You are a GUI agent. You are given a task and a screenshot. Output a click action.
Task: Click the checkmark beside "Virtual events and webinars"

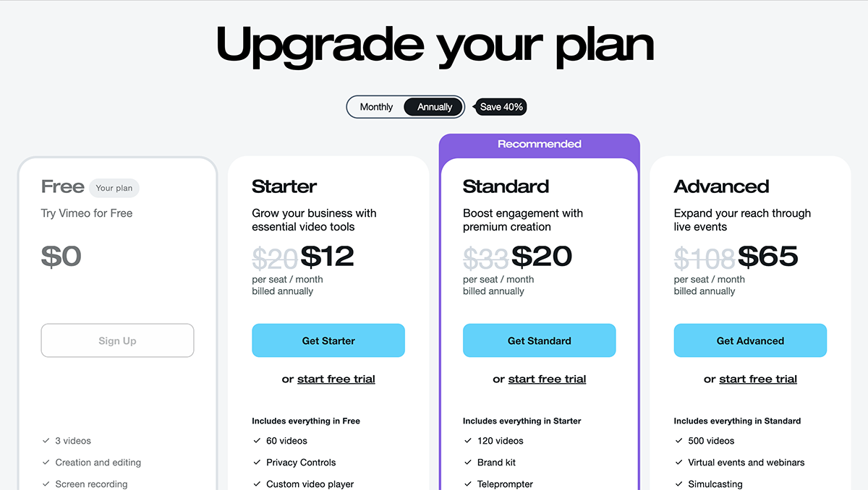(x=678, y=463)
